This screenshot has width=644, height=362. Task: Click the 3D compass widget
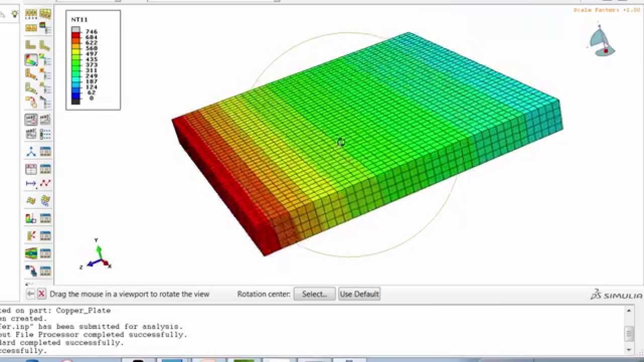pyautogui.click(x=601, y=41)
